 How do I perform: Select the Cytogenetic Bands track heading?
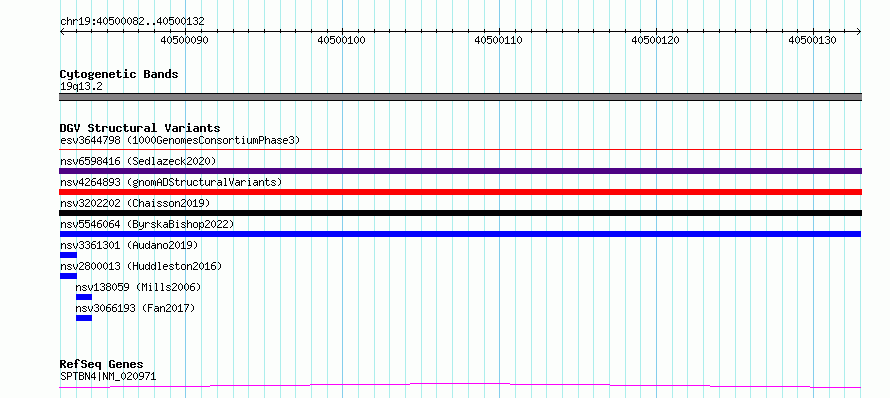(x=119, y=74)
